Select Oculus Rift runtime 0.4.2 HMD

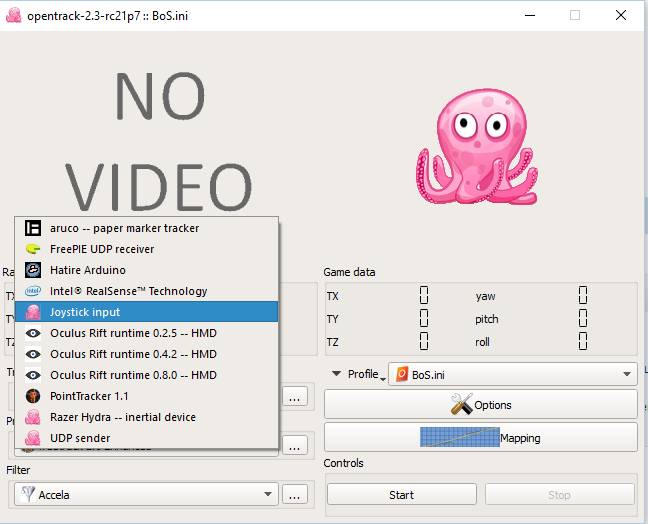tap(146, 354)
